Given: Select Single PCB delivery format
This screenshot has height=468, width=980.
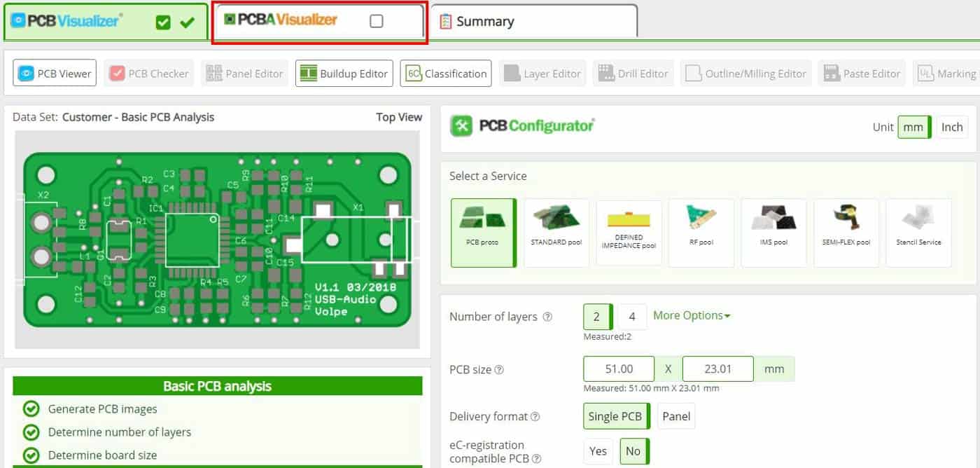Looking at the screenshot, I should pyautogui.click(x=618, y=416).
